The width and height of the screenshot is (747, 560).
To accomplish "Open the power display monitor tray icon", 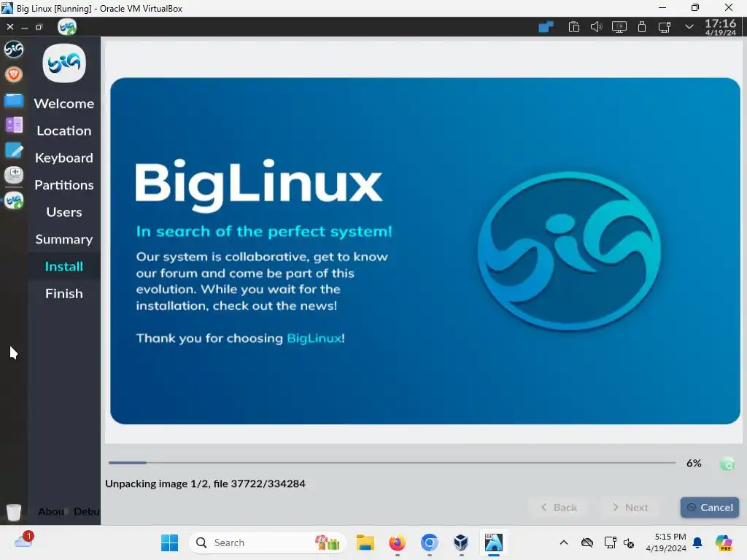I will point(619,27).
